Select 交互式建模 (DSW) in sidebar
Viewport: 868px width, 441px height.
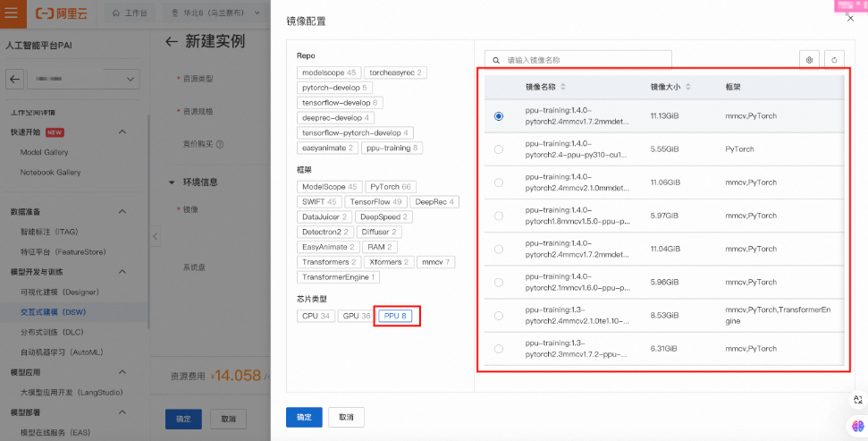point(53,312)
